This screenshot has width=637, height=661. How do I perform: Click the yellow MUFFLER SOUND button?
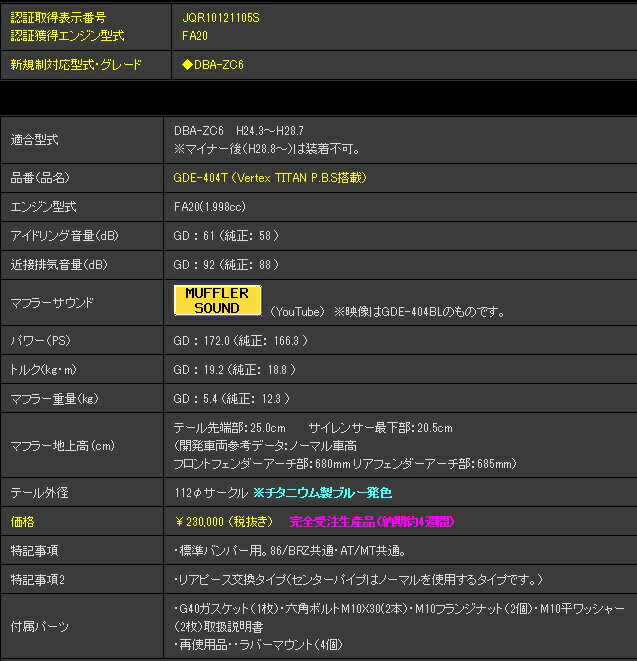(217, 301)
